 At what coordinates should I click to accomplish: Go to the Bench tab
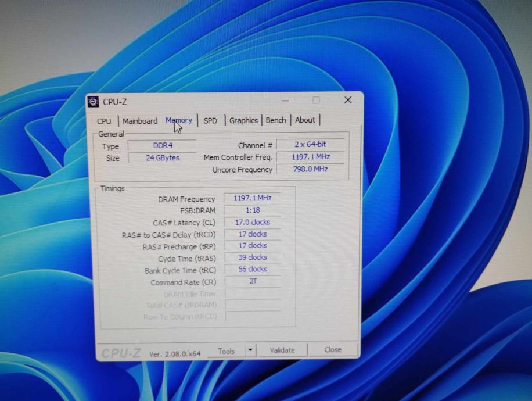click(276, 120)
